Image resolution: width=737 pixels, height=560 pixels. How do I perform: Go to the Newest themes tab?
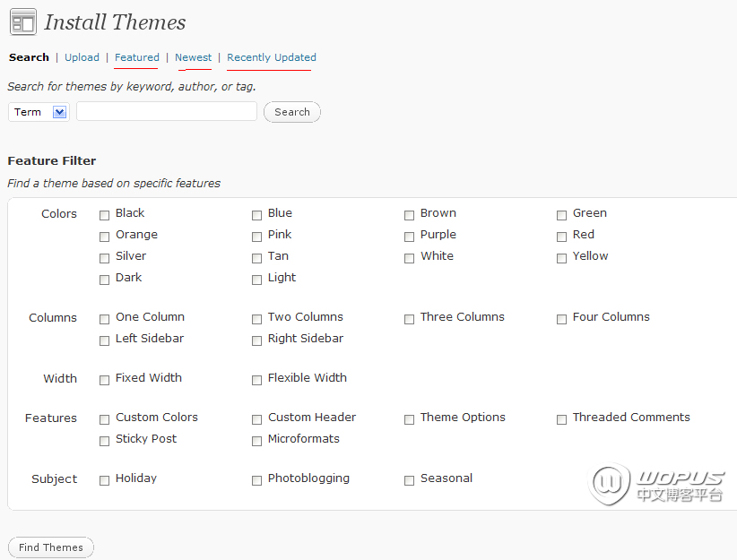click(x=194, y=57)
